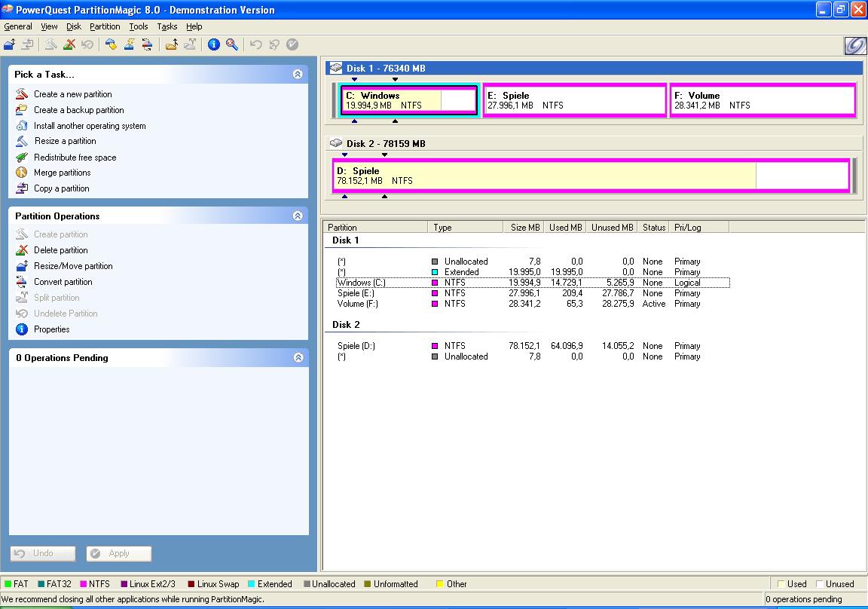This screenshot has height=609, width=868.
Task: Select the Windows (C:) row in partition list
Action: [533, 283]
